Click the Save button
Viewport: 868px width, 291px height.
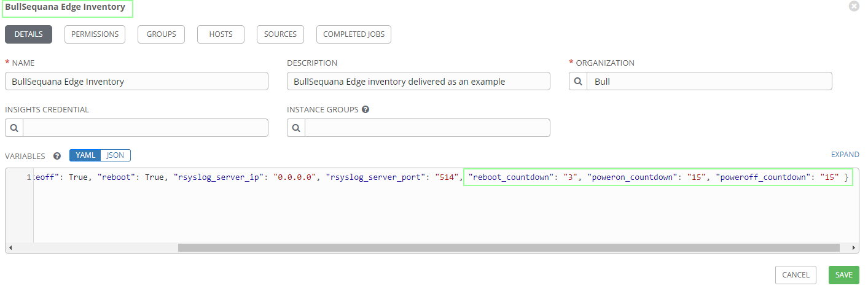click(x=844, y=275)
